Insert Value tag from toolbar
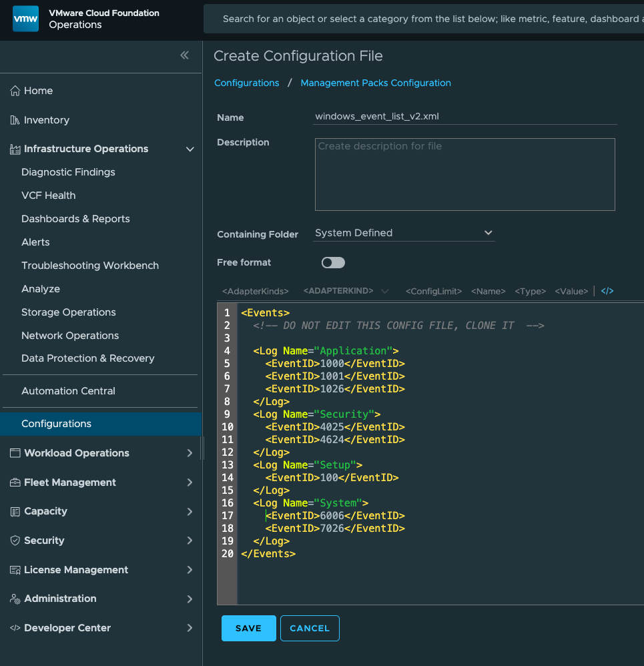644x666 pixels. point(571,292)
